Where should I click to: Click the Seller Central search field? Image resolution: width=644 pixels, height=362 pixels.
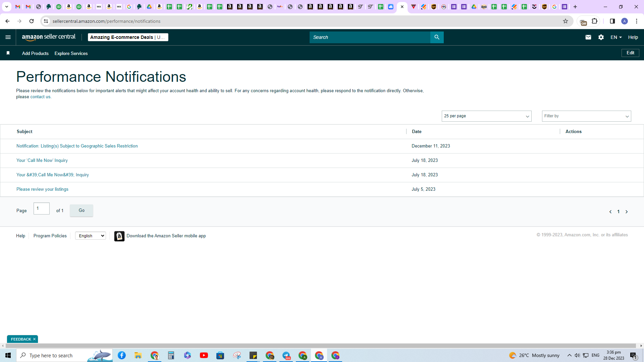370,37
